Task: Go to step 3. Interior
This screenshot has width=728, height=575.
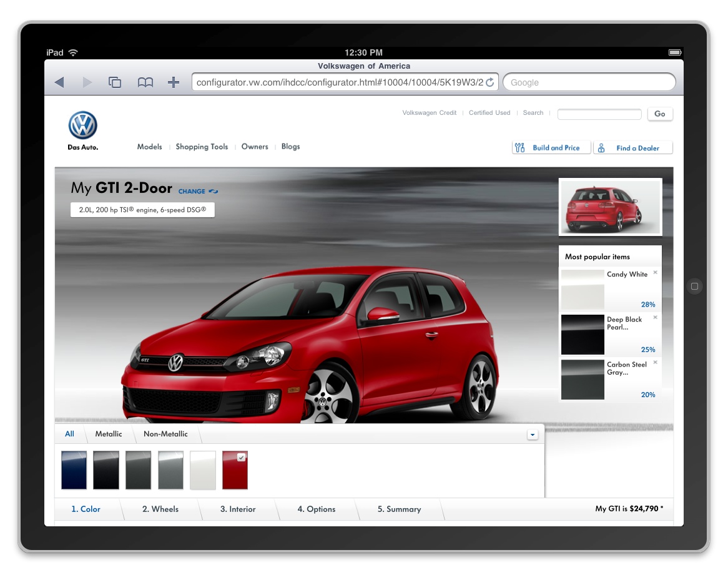Action: [x=238, y=509]
